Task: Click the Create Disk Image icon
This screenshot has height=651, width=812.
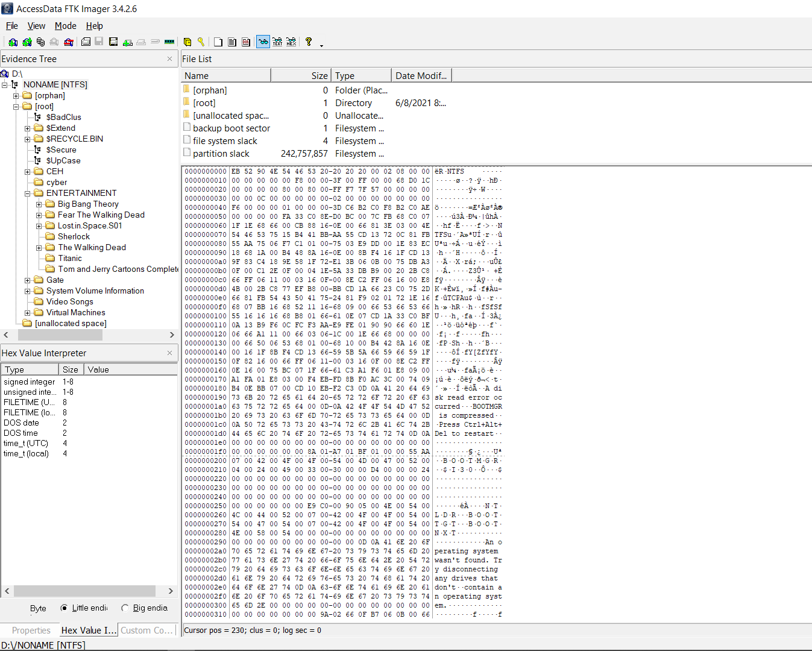Action: (x=86, y=42)
